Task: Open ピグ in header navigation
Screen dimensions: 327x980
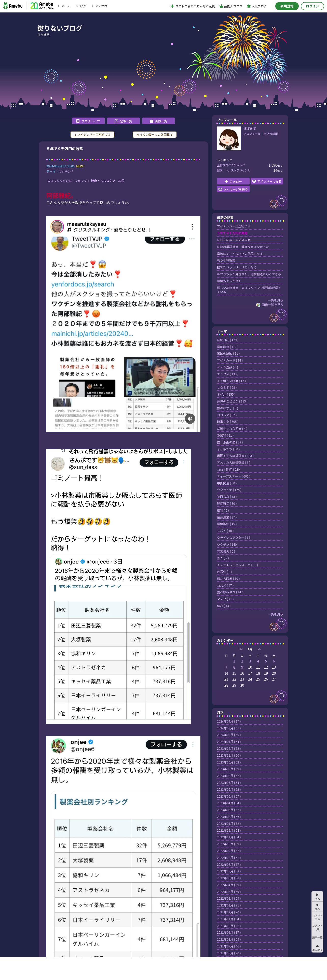Action: (x=83, y=6)
